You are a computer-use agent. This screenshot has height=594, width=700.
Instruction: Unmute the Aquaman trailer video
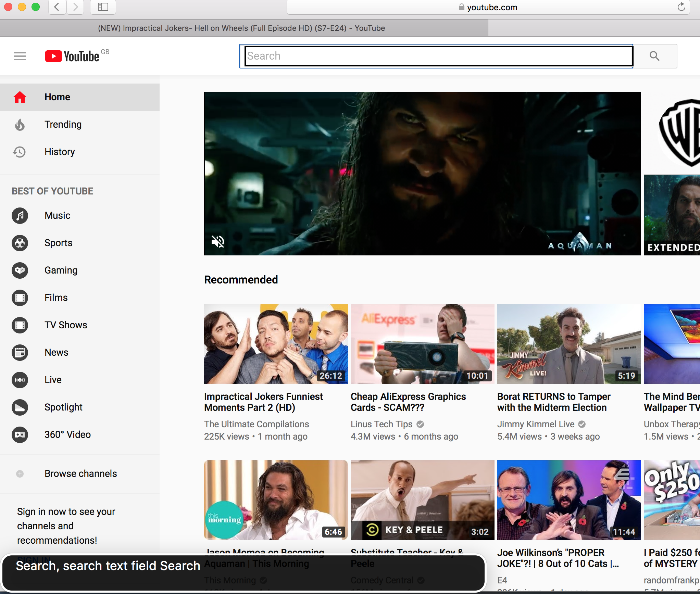coord(218,242)
